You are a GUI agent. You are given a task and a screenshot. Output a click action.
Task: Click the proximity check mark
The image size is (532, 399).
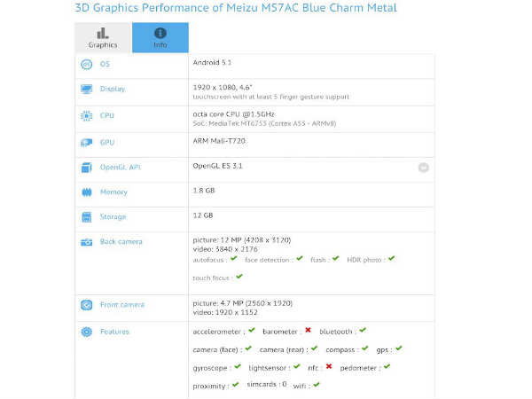coord(236,385)
